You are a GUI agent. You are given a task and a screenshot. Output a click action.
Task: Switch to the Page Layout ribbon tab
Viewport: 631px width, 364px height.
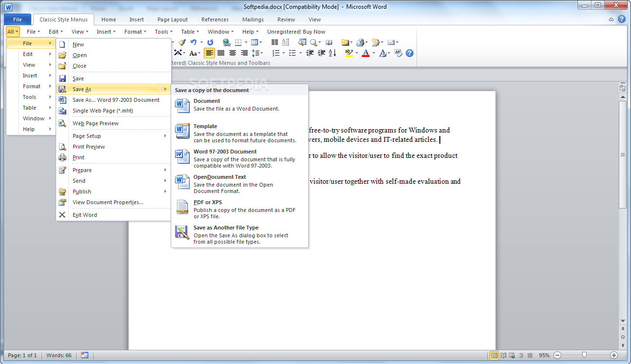click(x=173, y=19)
